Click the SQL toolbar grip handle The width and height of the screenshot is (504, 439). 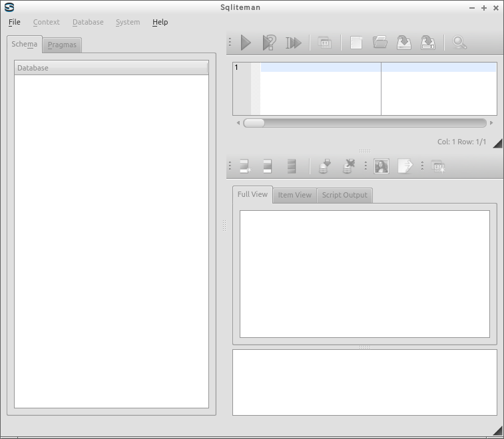230,43
